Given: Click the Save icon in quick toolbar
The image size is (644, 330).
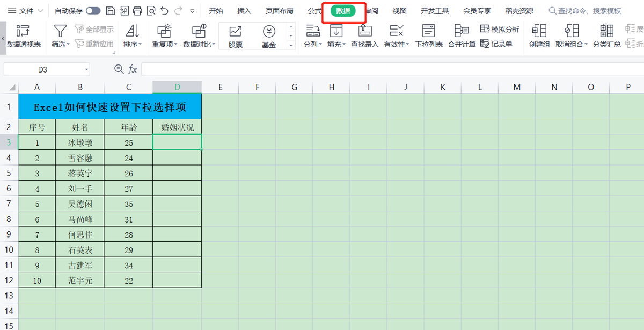Looking at the screenshot, I should 111,10.
